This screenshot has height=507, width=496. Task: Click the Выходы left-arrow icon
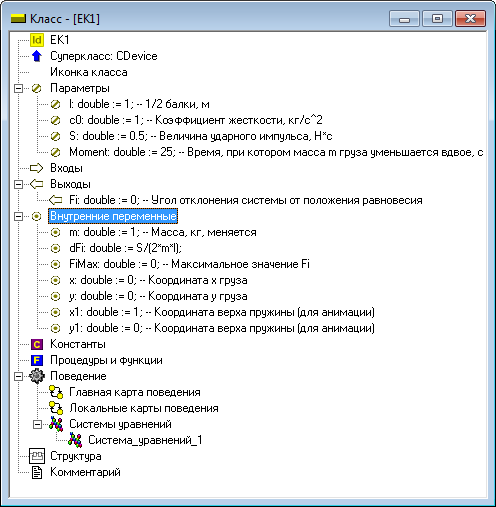point(37,184)
